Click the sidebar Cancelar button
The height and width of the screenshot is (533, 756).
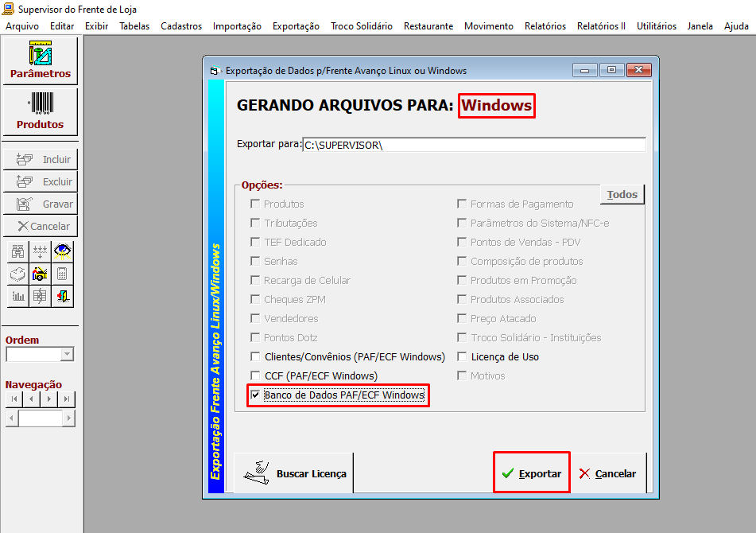40,226
